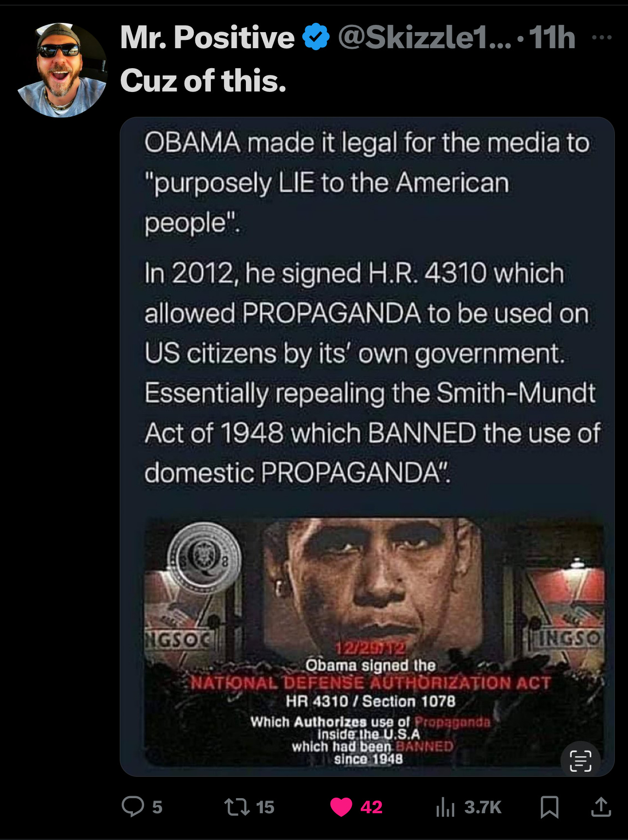Tap the image text-scan icon
Viewport: 628px width, 840px height.
tap(580, 761)
